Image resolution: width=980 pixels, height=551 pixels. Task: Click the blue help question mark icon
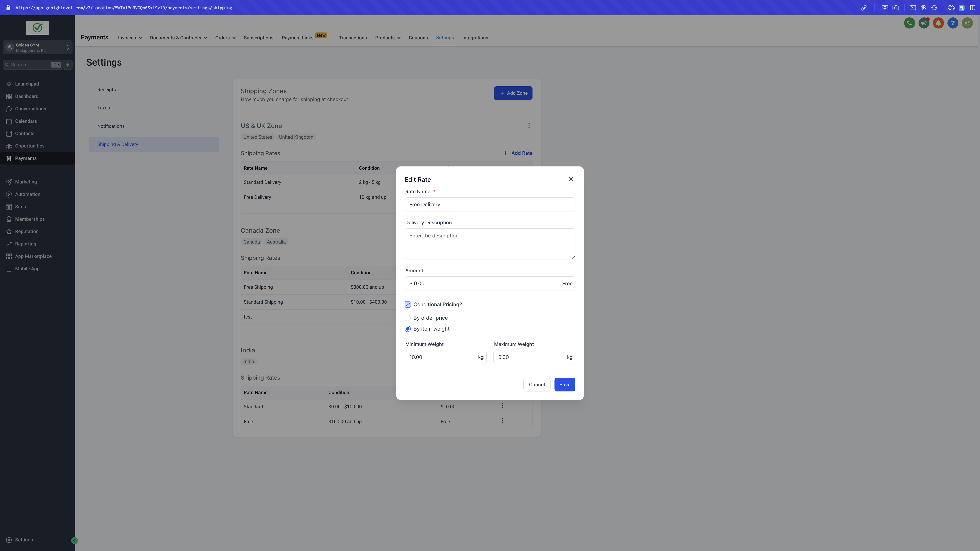tap(953, 23)
